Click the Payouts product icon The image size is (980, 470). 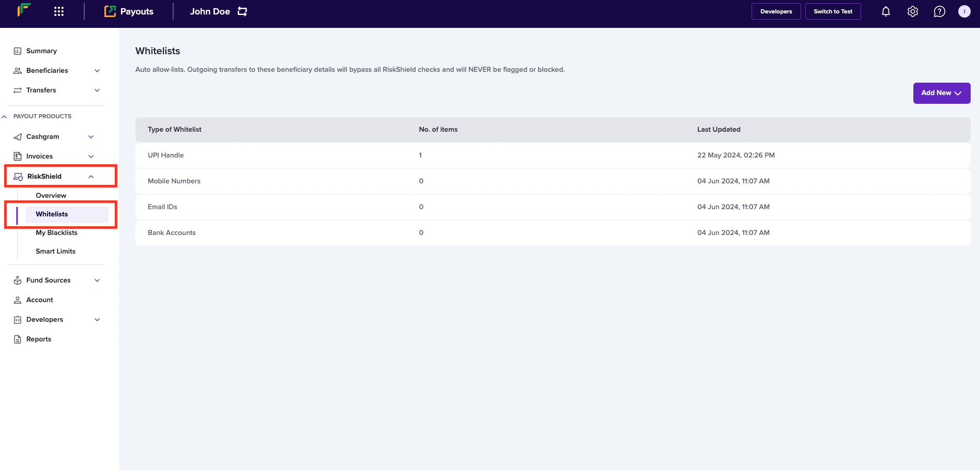110,11
